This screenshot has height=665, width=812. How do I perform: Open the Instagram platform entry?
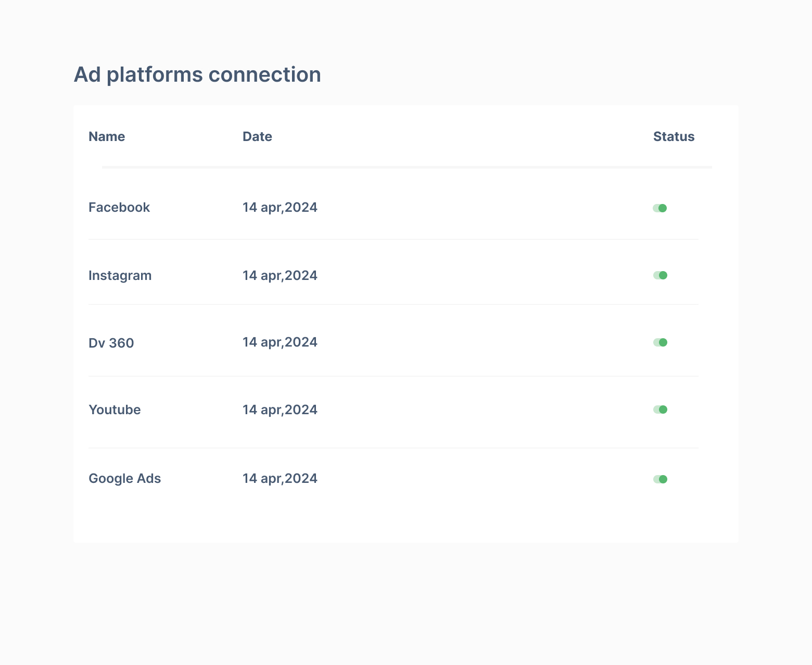[x=120, y=275]
